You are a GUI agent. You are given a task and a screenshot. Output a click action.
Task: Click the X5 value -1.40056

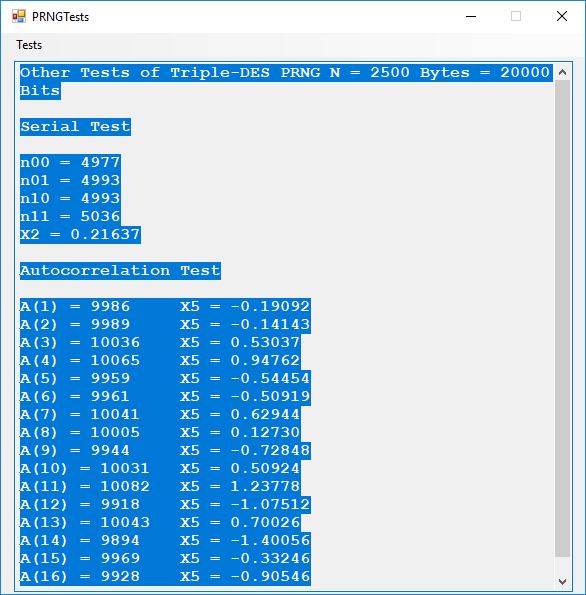[x=270, y=541]
